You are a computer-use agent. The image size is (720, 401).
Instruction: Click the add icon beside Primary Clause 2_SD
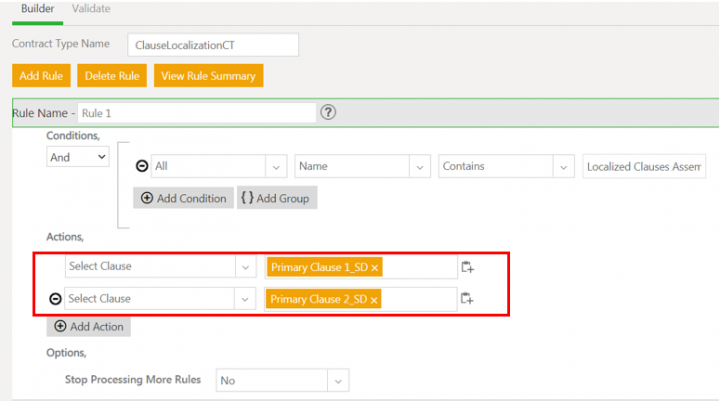click(x=466, y=299)
